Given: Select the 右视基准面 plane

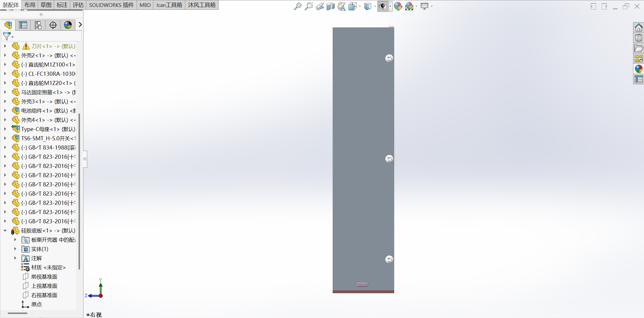Looking at the screenshot, I should 40,295.
